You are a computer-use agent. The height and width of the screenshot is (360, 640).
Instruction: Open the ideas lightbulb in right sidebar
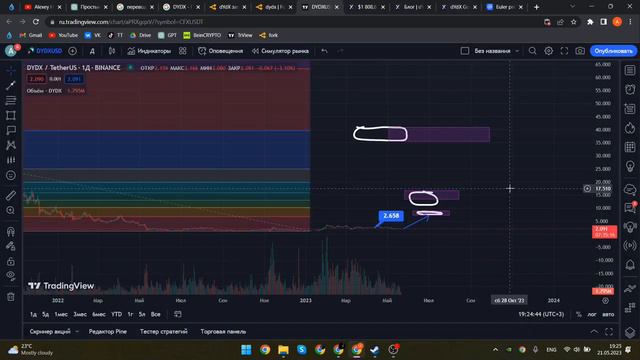tap(630, 167)
